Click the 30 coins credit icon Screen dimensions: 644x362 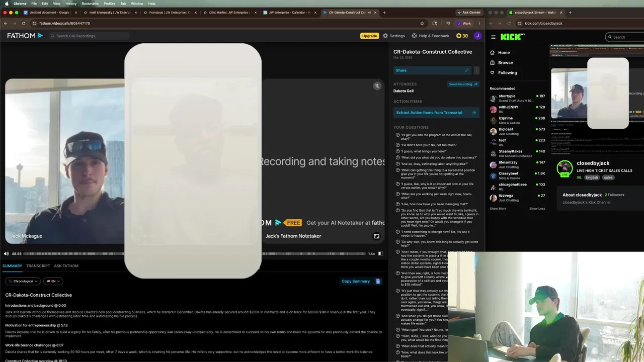click(462, 36)
